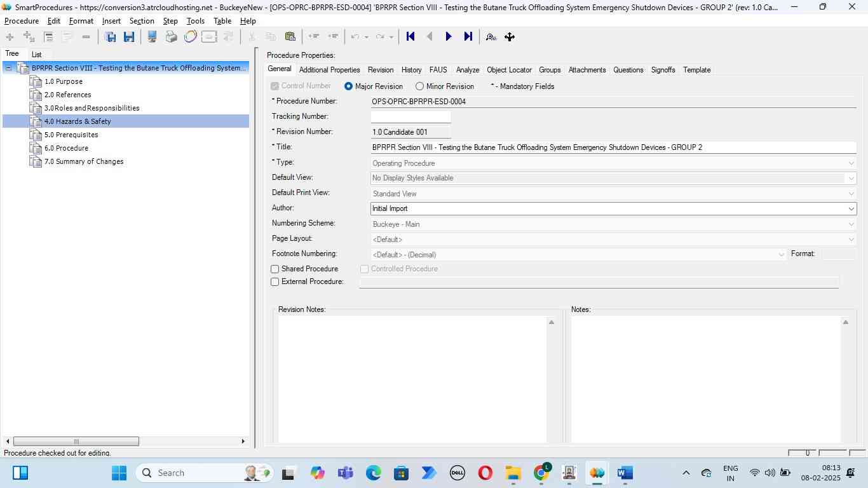Click the rectangle frame toolbar icon
This screenshot has height=488, width=868.
209,37
